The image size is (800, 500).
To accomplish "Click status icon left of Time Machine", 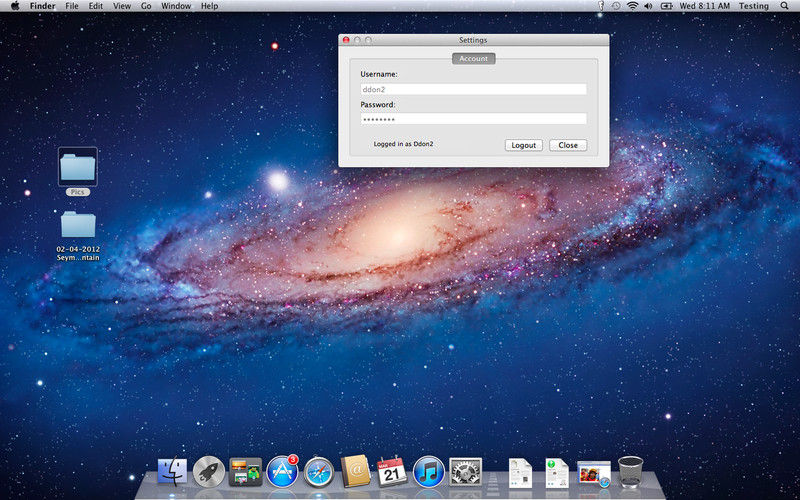I will tap(602, 6).
